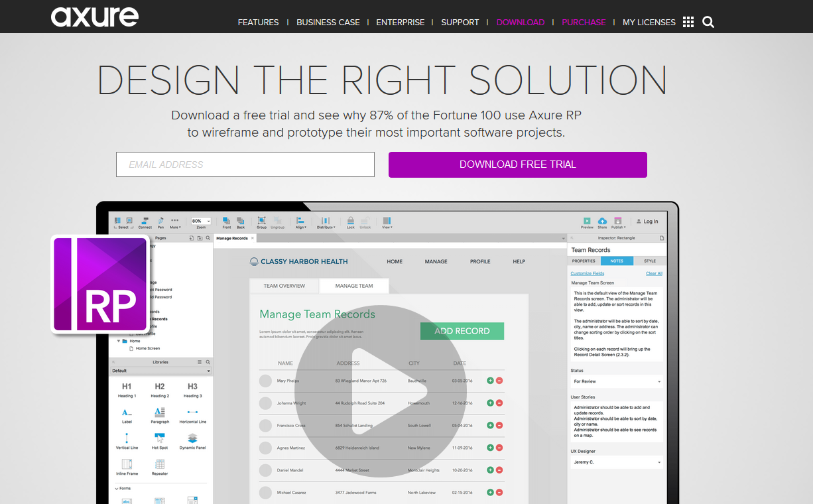Open the For Review status dropdown
The width and height of the screenshot is (813, 504).
click(617, 381)
